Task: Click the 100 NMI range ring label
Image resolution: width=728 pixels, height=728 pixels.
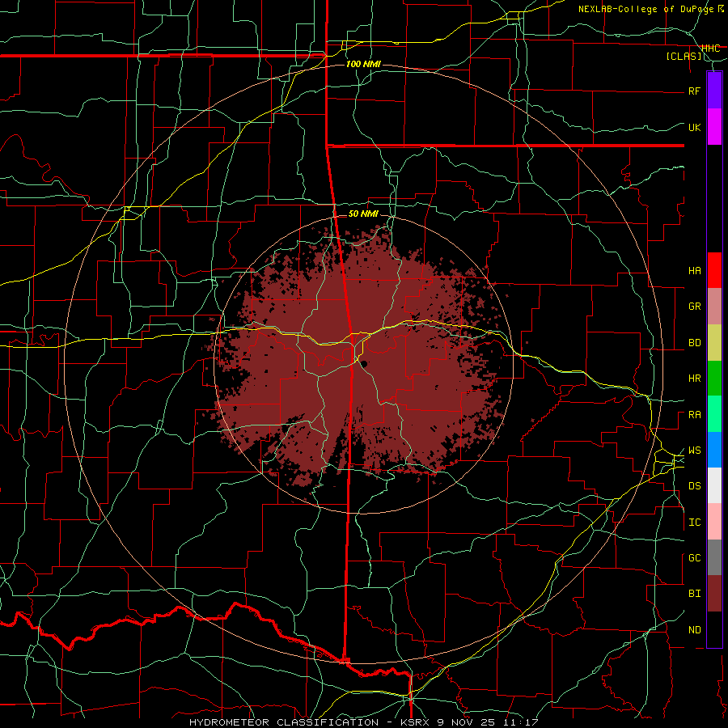Action: point(363,64)
